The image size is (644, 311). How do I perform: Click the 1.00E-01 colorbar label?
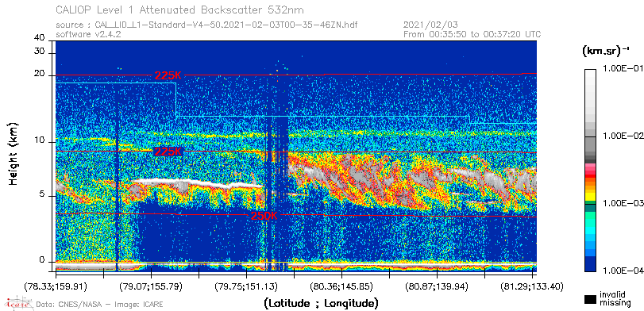pyautogui.click(x=621, y=69)
